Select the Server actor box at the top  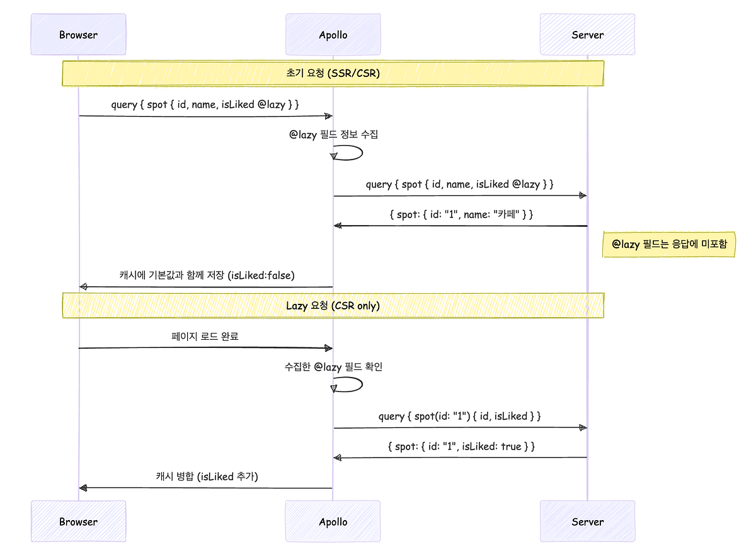click(x=587, y=34)
